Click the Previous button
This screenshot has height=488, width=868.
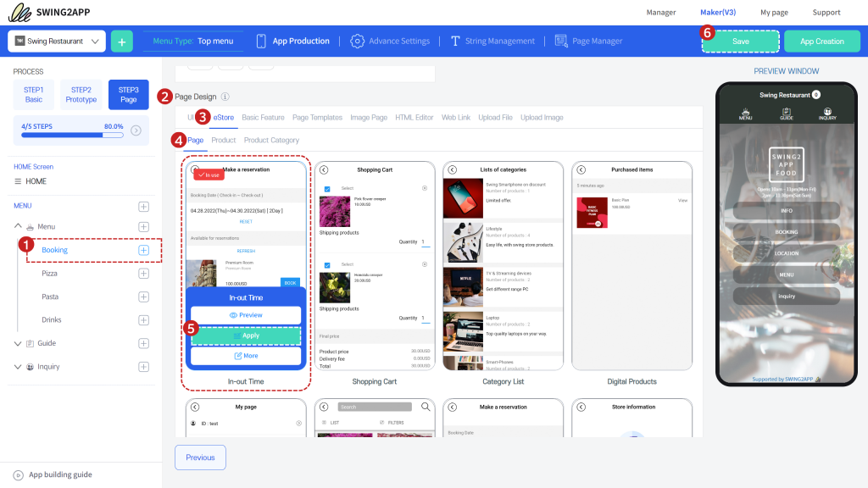pos(200,457)
